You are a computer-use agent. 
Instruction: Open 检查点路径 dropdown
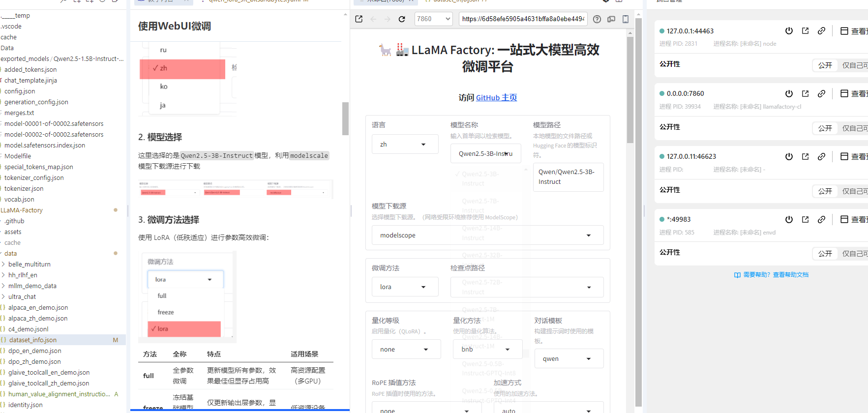tap(527, 287)
